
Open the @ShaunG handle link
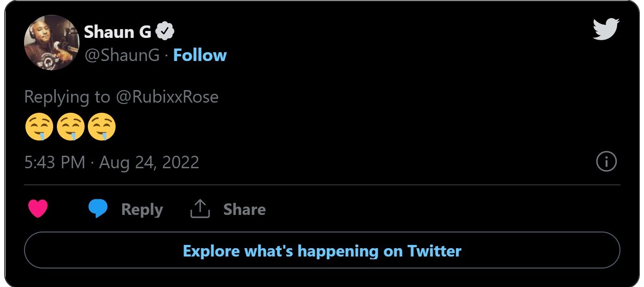click(x=122, y=55)
